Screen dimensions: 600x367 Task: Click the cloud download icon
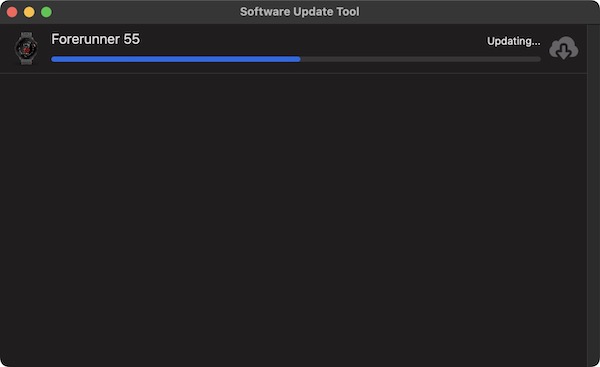point(564,49)
